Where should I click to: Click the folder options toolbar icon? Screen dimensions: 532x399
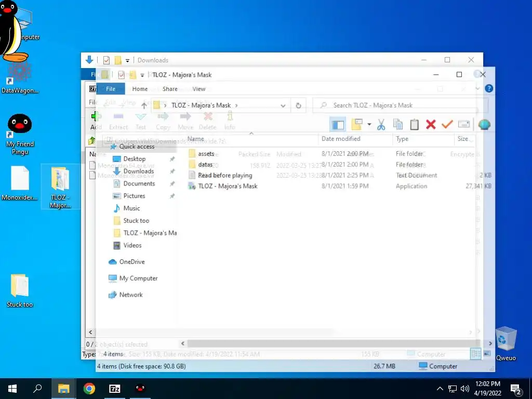[x=357, y=124]
